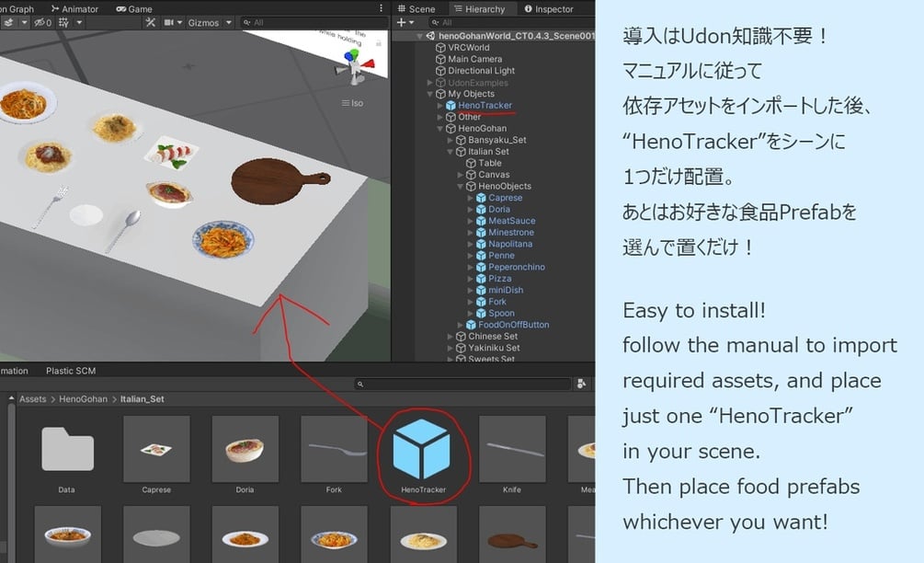
Task: Expand the UdonExamples object
Action: coord(430,83)
